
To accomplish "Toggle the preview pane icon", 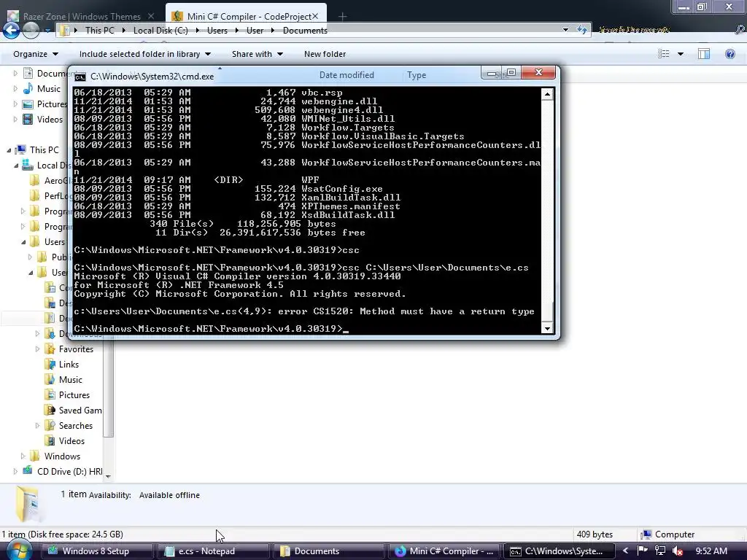I will (x=704, y=54).
